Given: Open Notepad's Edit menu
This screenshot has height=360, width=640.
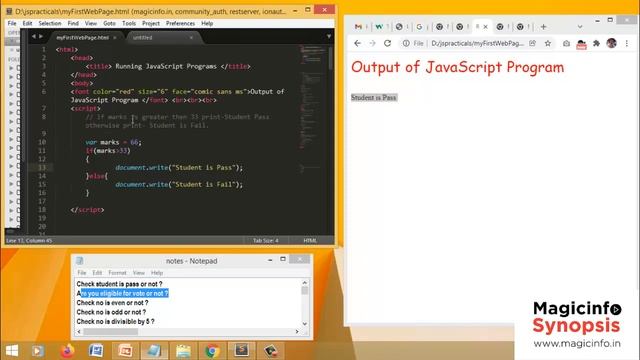Looking at the screenshot, I should tap(97, 273).
